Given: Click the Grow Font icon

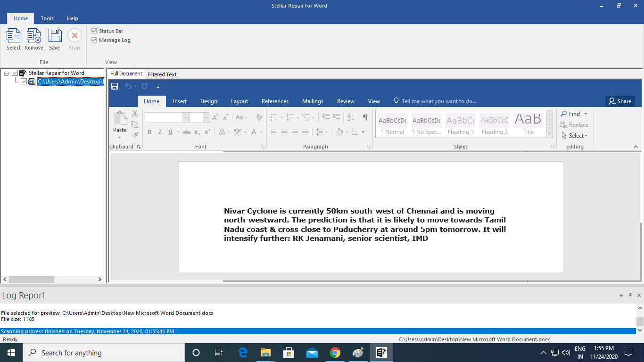Looking at the screenshot, I should pos(215,117).
